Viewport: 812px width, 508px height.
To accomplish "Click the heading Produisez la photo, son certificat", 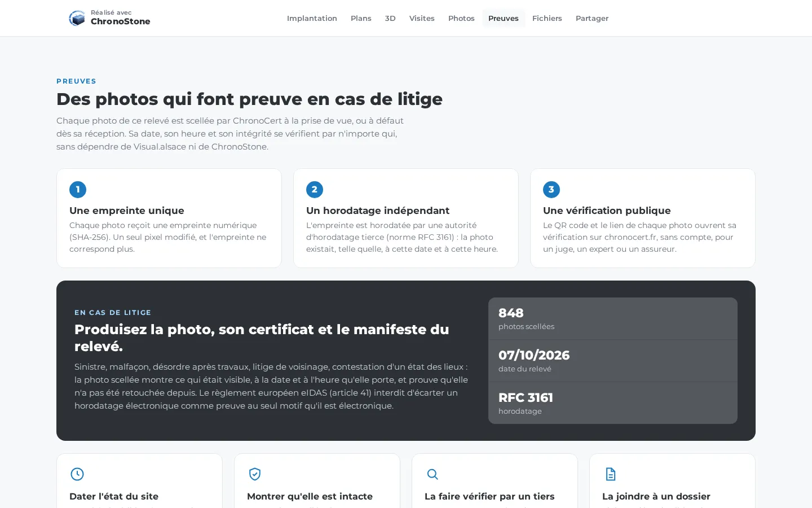I will pos(262,338).
